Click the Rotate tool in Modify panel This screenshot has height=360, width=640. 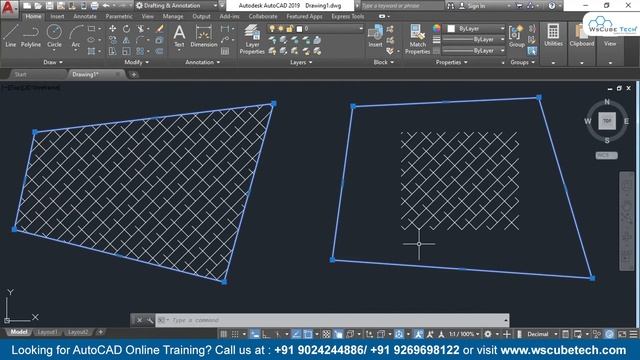127,29
